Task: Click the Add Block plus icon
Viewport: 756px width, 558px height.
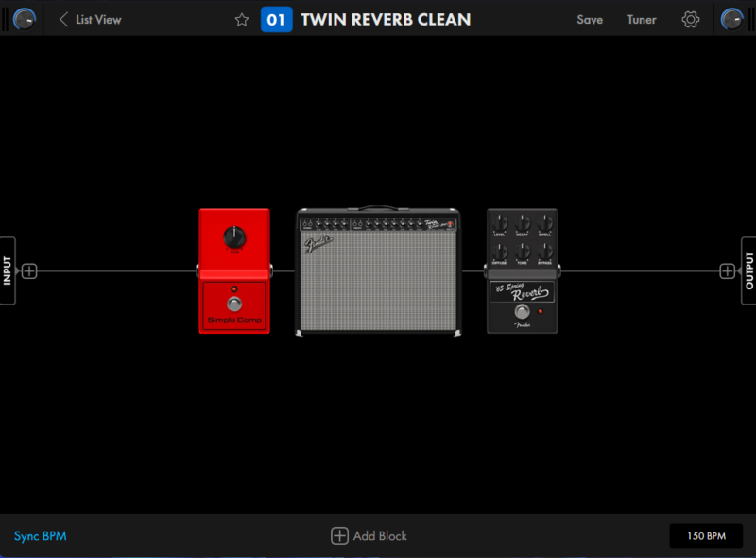Action: pos(339,536)
